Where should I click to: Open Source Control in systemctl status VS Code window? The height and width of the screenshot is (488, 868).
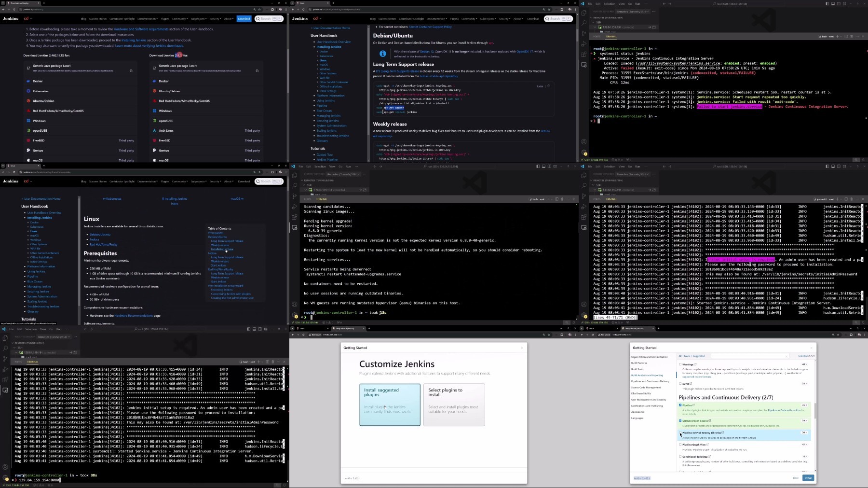[x=584, y=34]
